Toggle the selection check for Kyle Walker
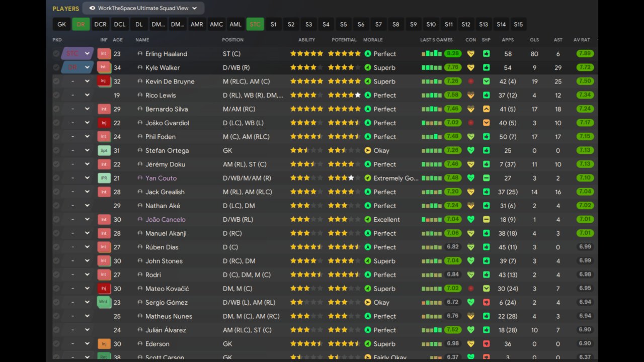Image resolution: width=644 pixels, height=362 pixels. click(56, 67)
